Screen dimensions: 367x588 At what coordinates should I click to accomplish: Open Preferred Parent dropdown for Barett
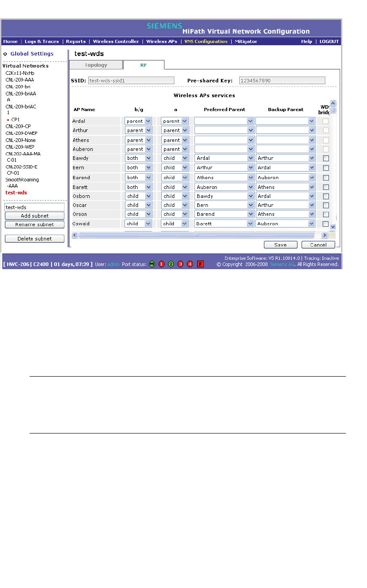(224, 187)
